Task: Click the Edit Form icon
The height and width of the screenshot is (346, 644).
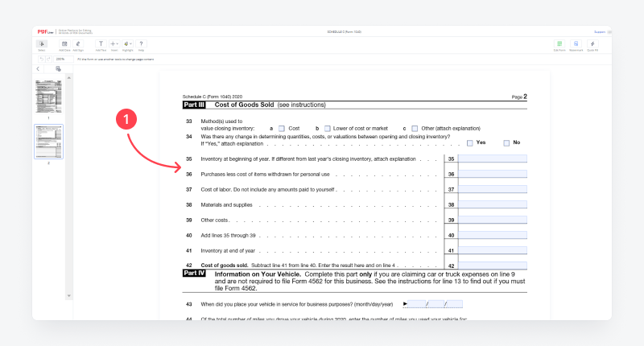Action: [559, 45]
